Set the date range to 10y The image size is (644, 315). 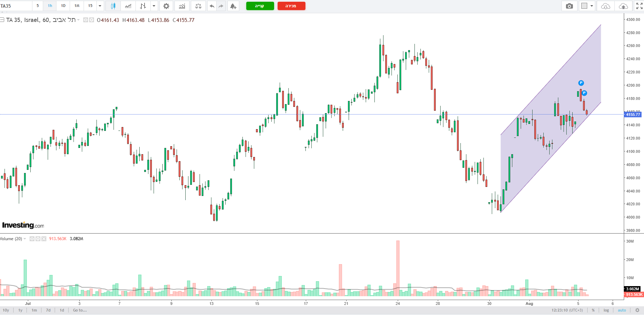6,310
